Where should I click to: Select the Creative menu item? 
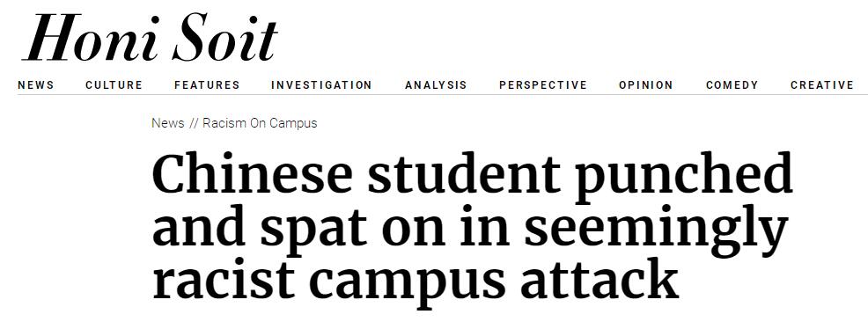click(822, 85)
